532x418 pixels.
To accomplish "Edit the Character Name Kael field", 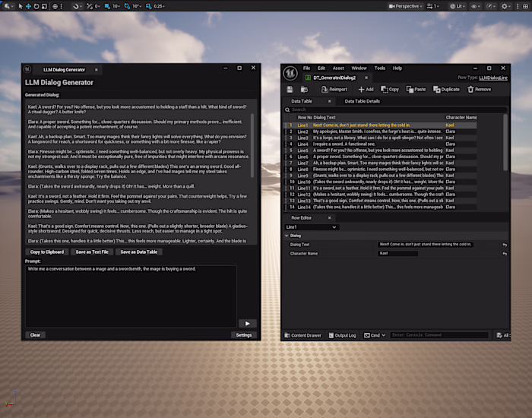I will tap(397, 253).
